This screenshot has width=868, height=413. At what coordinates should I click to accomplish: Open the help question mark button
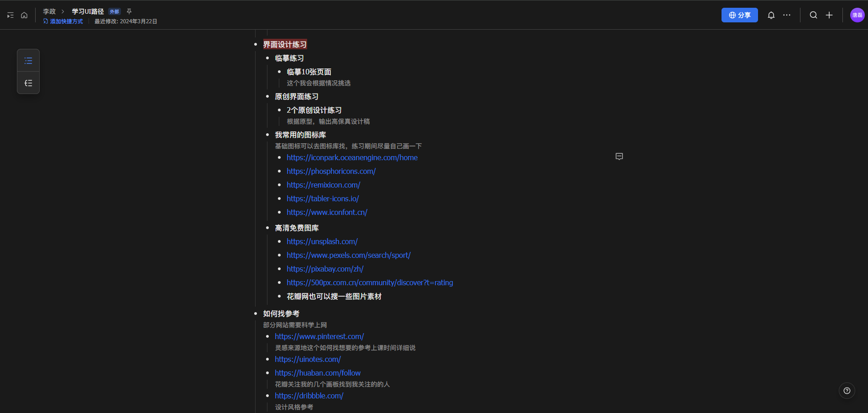[847, 391]
